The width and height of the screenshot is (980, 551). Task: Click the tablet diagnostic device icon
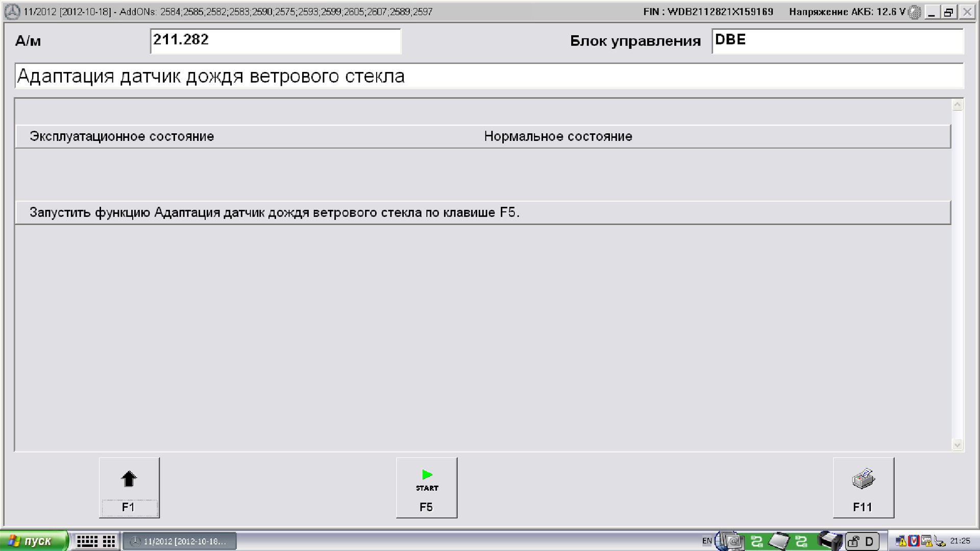pyautogui.click(x=779, y=541)
